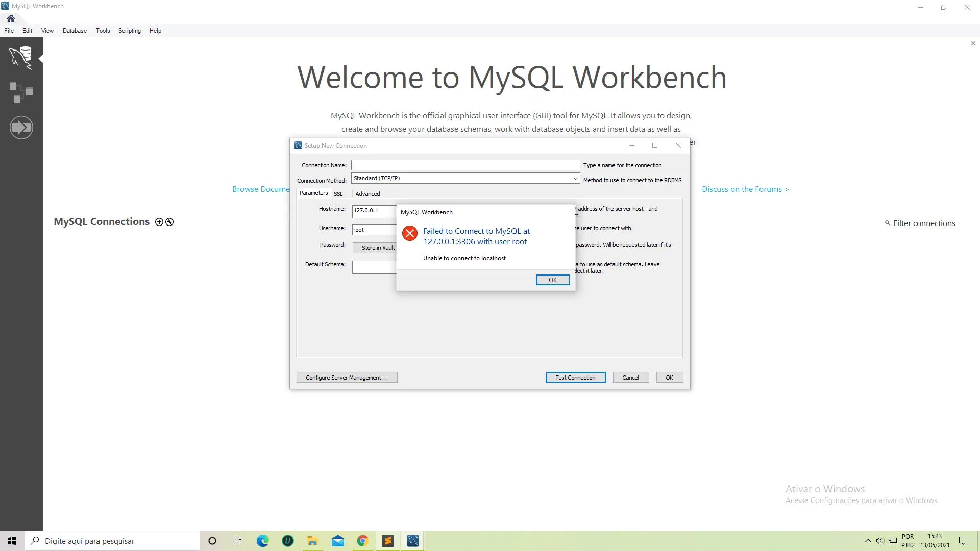Switch to the Advanced tab
980x551 pixels.
(x=367, y=194)
